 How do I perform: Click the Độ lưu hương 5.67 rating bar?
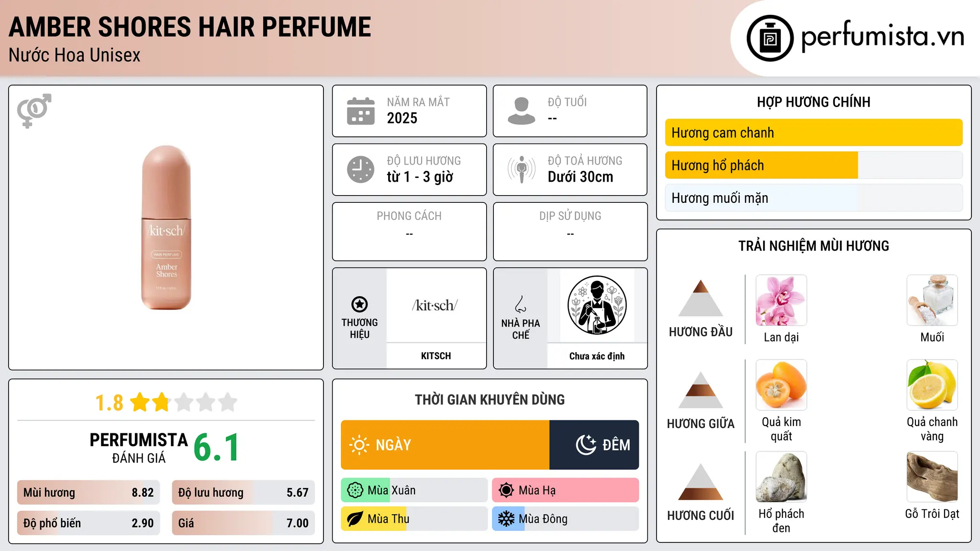coord(243,493)
